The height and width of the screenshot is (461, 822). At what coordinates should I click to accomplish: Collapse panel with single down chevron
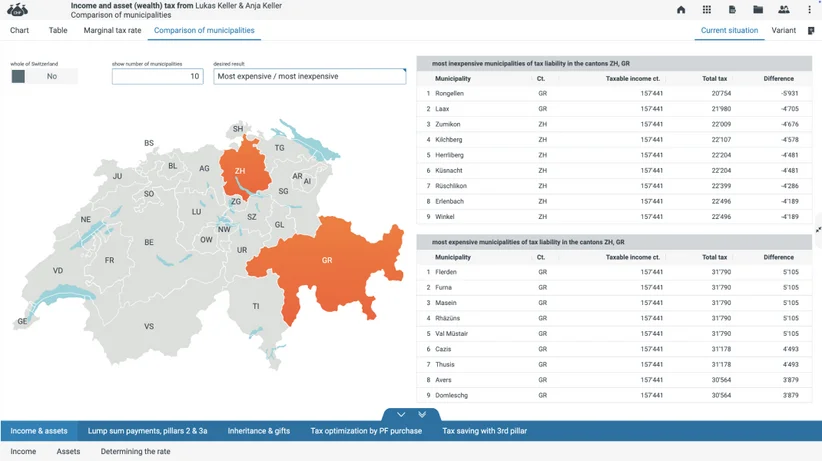tap(401, 414)
